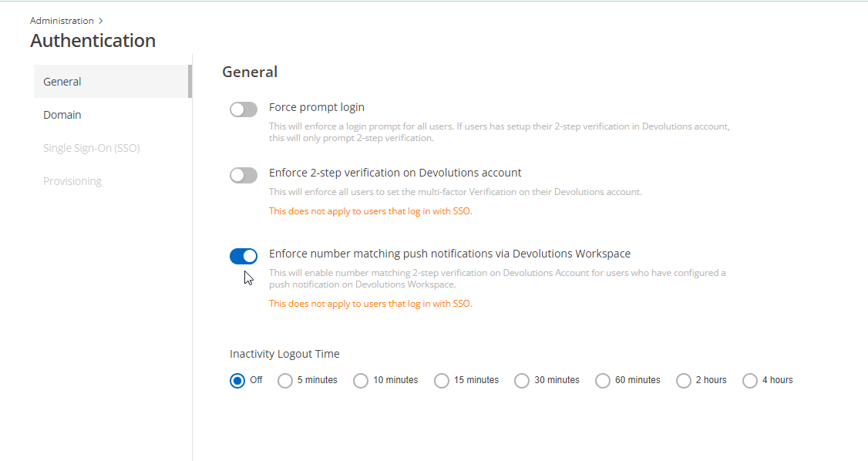Disable number matching push notifications toggle
The width and height of the screenshot is (868, 461).
coord(244,256)
